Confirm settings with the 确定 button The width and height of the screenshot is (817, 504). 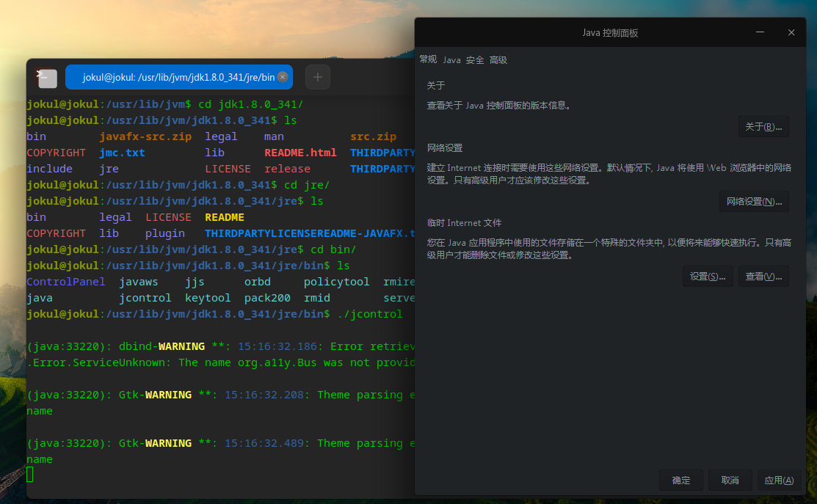(x=680, y=480)
